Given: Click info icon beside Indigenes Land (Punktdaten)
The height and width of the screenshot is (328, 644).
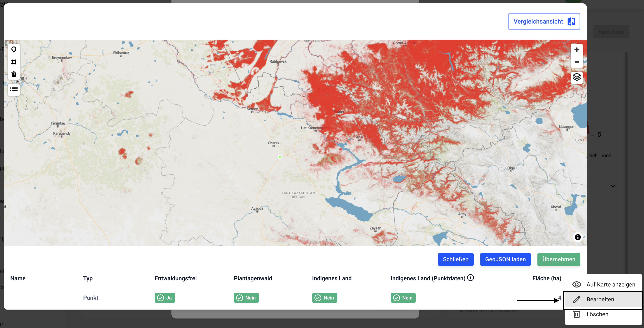Looking at the screenshot, I should 471,278.
